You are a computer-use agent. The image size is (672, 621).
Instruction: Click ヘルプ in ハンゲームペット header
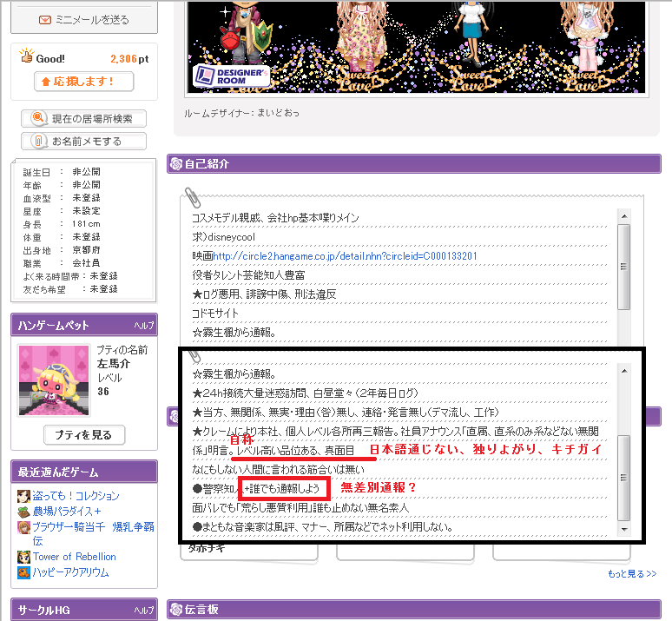[144, 326]
